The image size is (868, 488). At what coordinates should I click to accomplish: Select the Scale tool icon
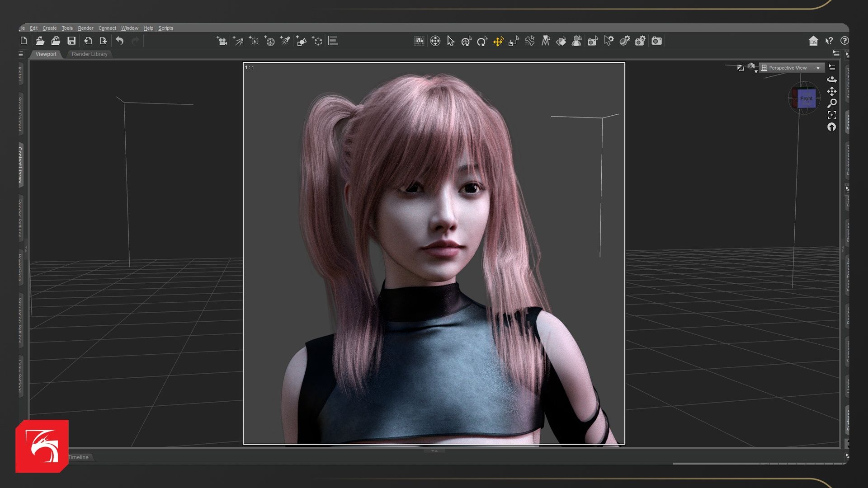(514, 41)
